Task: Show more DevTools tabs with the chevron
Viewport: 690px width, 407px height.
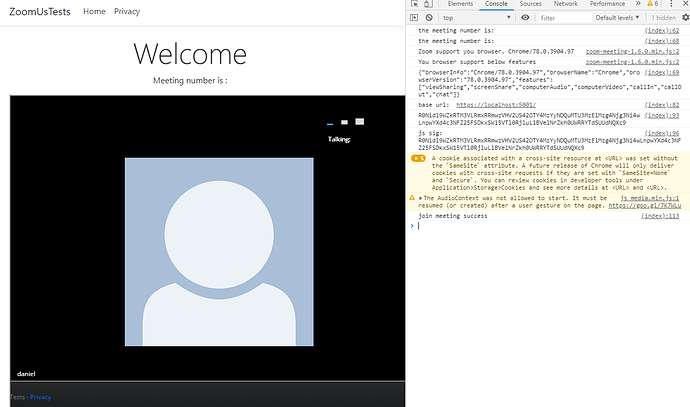Action: pyautogui.click(x=638, y=4)
